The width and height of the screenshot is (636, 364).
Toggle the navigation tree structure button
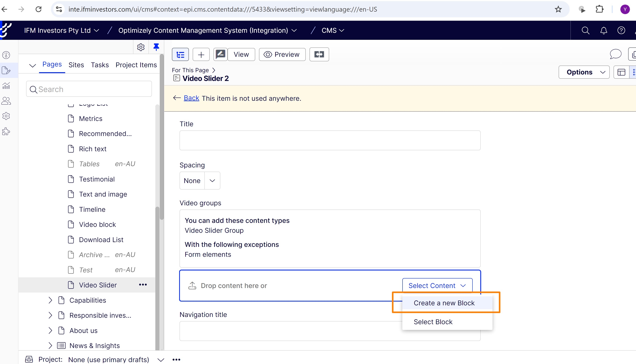click(180, 54)
